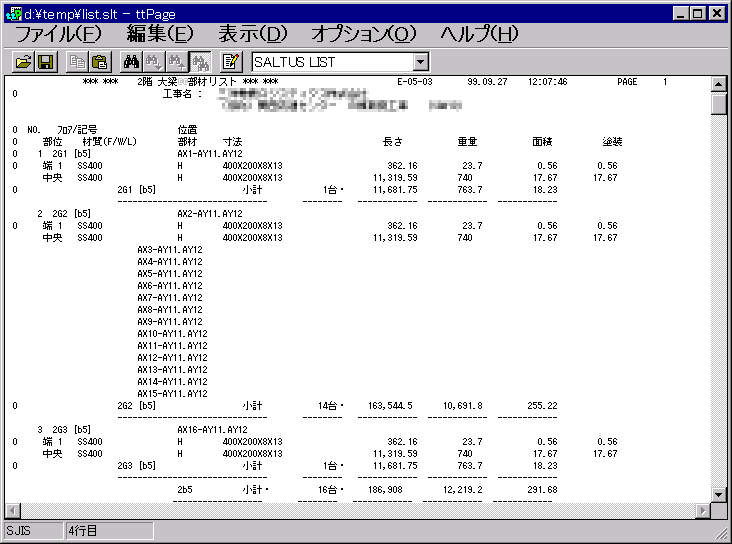Image resolution: width=732 pixels, height=544 pixels.
Task: Open the 表示(D) menu
Action: 252,33
